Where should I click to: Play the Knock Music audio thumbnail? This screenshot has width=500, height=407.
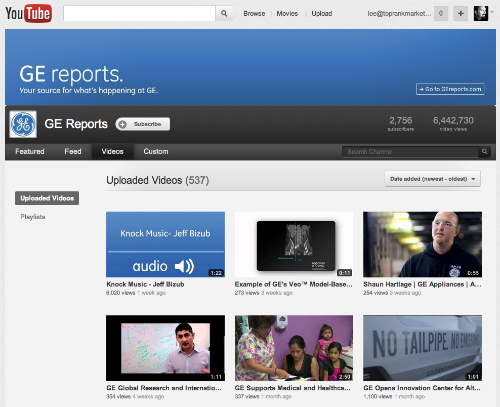point(165,244)
